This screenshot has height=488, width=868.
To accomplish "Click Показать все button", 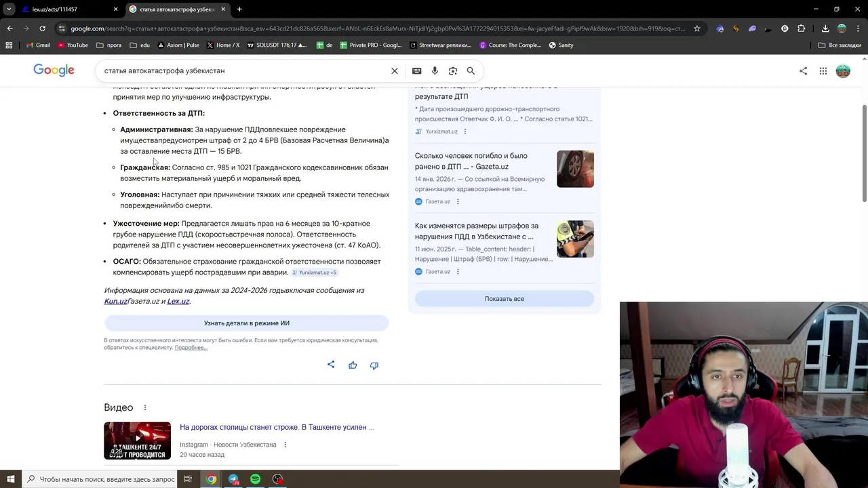I will 505,299.
